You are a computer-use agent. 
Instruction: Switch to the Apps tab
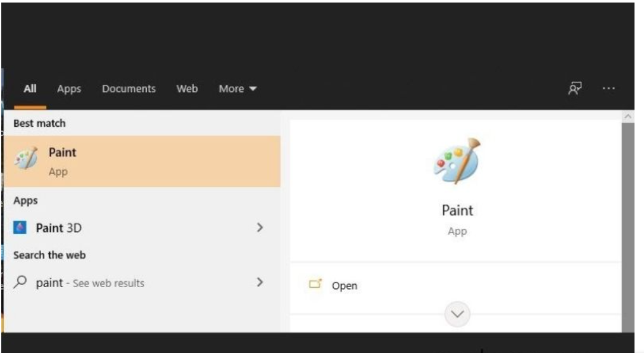[69, 89]
